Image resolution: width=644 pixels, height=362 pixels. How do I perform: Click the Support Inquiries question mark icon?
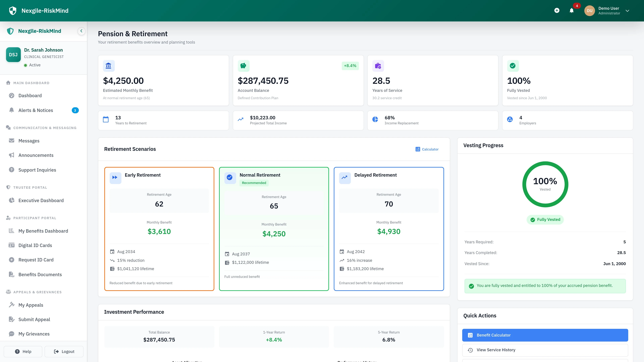coord(12,170)
